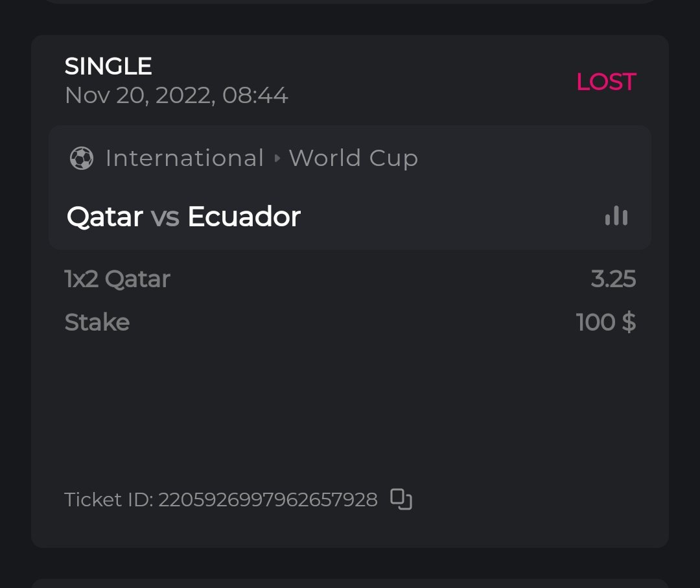Image resolution: width=700 pixels, height=588 pixels.
Task: Tap the soccer ball sport icon
Action: click(82, 158)
